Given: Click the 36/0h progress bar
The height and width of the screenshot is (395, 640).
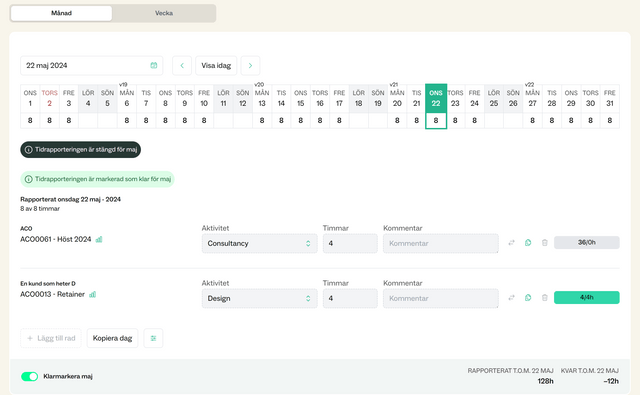Looking at the screenshot, I should 587,242.
